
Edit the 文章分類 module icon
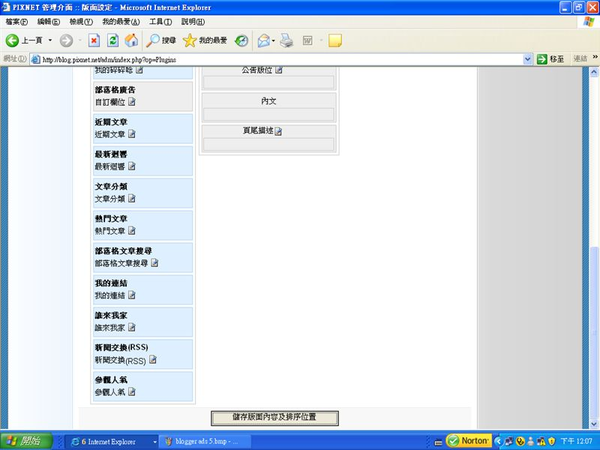pos(132,199)
